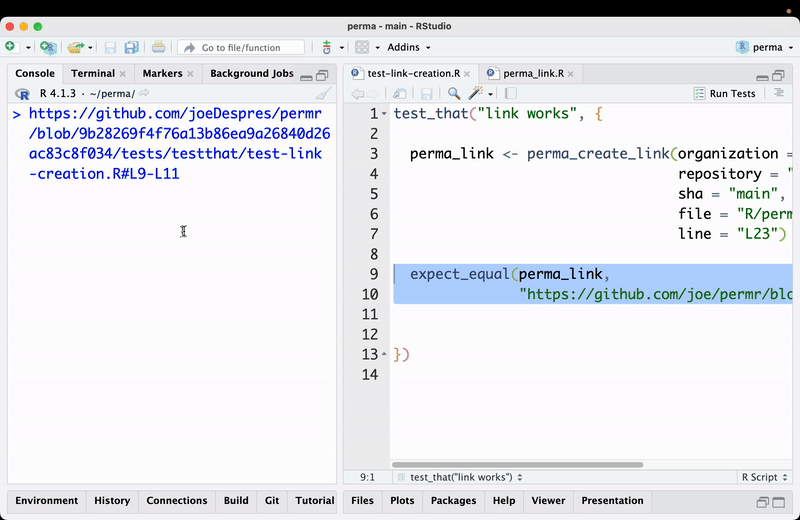Close the Terminal tab
This screenshot has width=800, height=520.
pos(122,74)
